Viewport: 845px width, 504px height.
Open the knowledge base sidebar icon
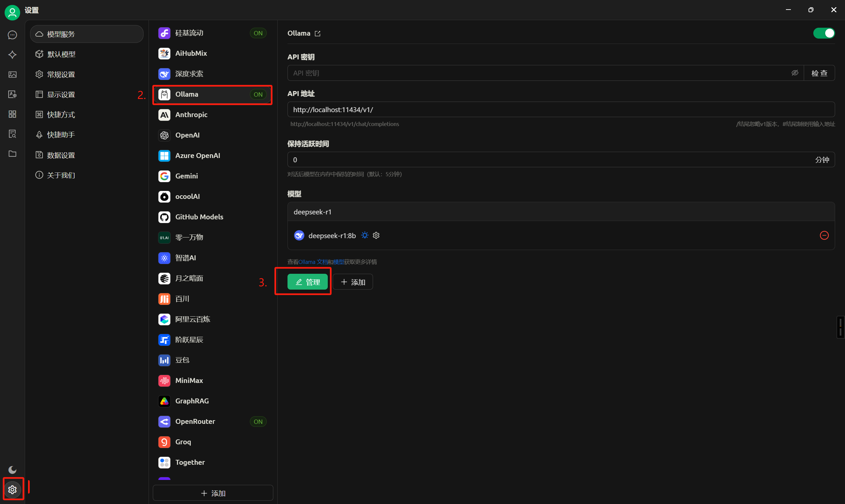[x=12, y=134]
